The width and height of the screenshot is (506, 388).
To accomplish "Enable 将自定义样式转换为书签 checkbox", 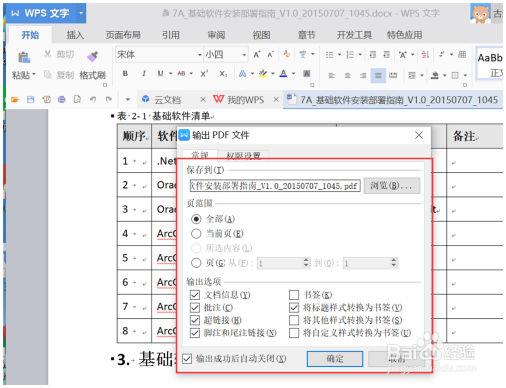I will (x=294, y=333).
